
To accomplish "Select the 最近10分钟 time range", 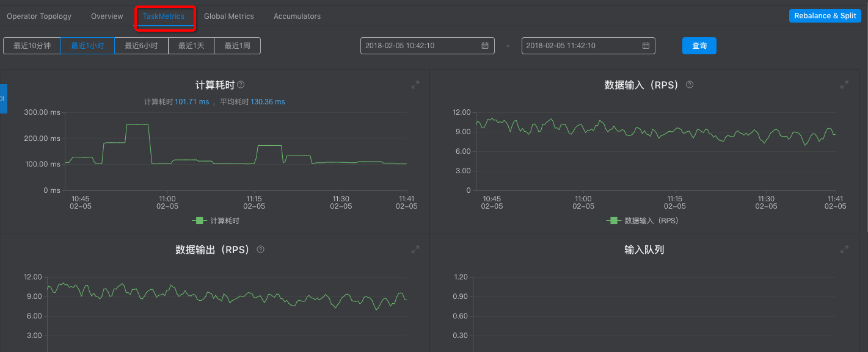I will tap(32, 46).
